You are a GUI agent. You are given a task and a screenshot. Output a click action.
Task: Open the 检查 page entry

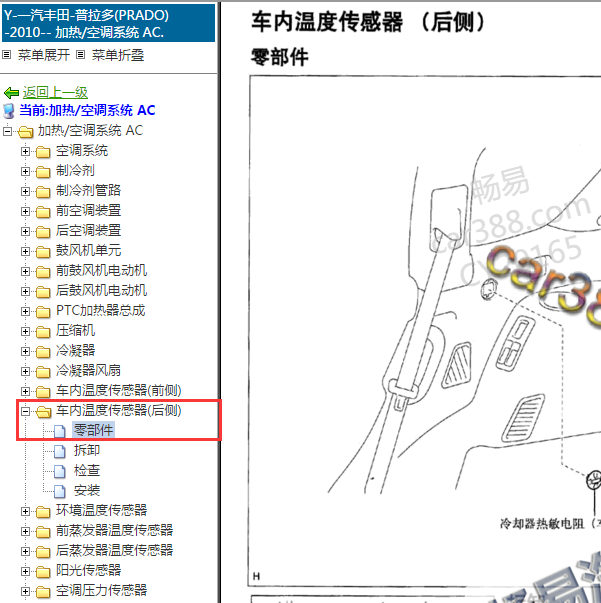click(87, 470)
